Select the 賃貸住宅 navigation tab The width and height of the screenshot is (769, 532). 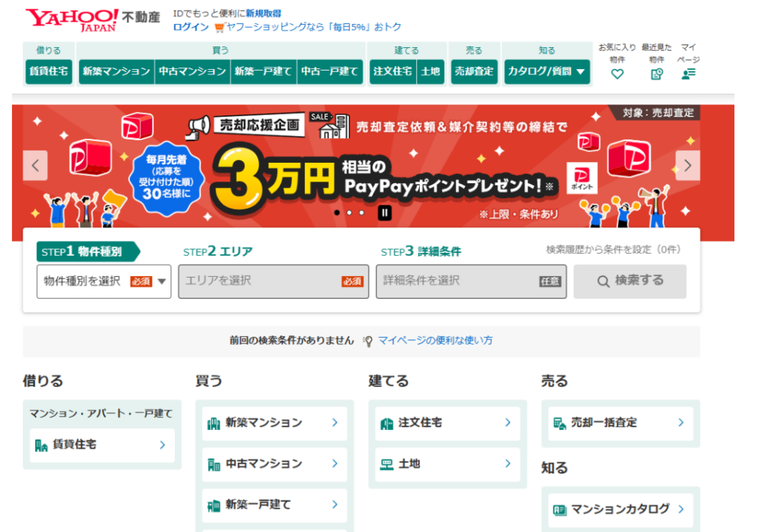click(49, 71)
